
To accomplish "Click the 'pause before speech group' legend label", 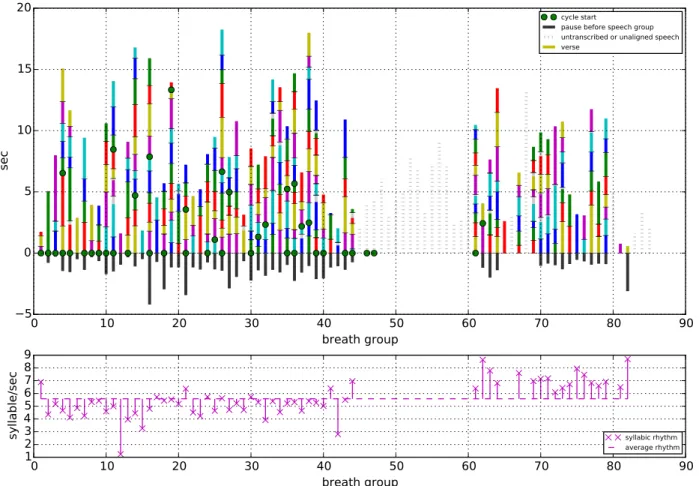I will (607, 27).
